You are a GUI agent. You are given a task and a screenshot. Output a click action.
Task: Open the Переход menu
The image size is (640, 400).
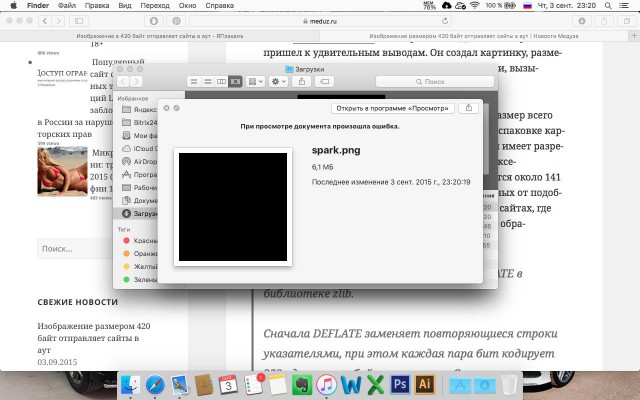click(x=155, y=6)
